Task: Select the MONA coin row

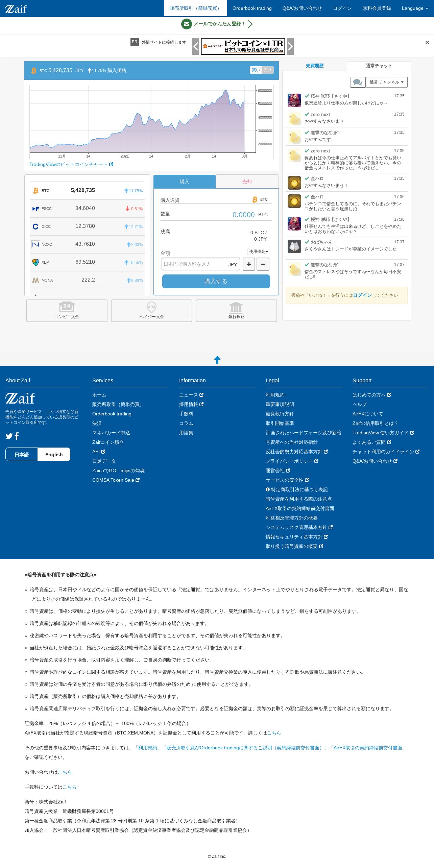Action: pos(87,280)
